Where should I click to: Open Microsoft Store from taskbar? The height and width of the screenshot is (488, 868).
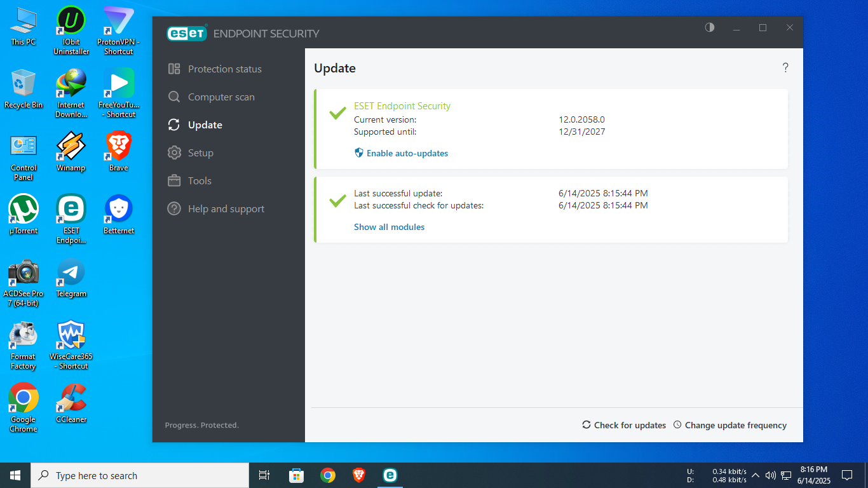[296, 475]
